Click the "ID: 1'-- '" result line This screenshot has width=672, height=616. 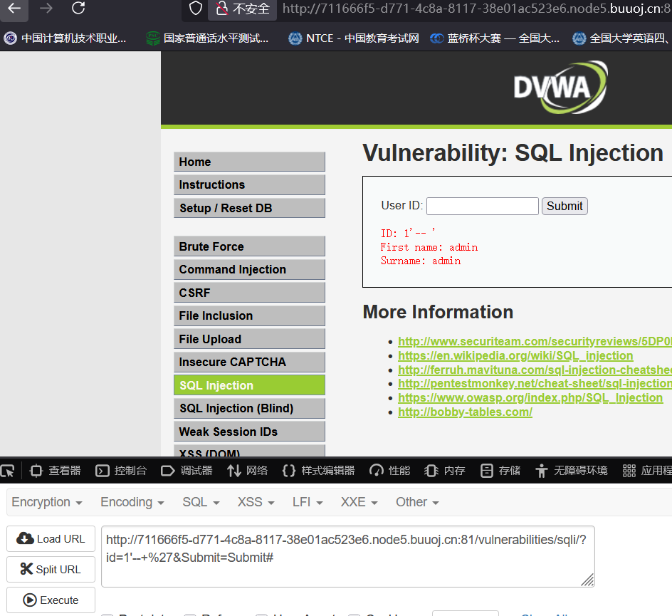(408, 233)
